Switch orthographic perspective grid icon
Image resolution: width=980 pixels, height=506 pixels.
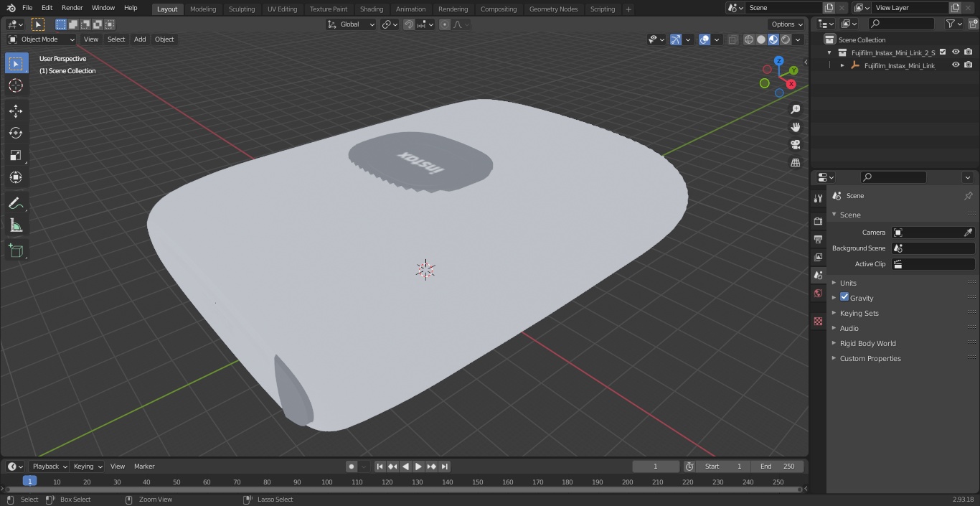tap(795, 162)
